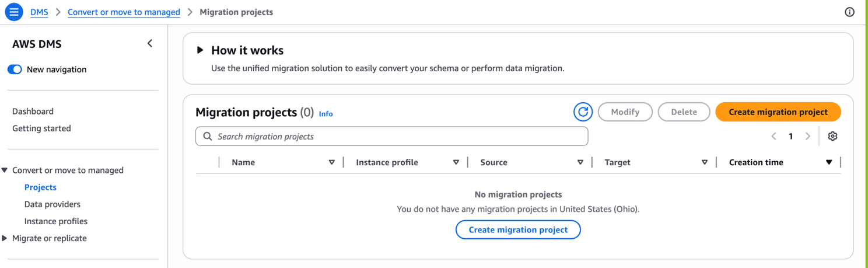Click the Delete button
Viewport: 868px width, 268px height.
(684, 112)
